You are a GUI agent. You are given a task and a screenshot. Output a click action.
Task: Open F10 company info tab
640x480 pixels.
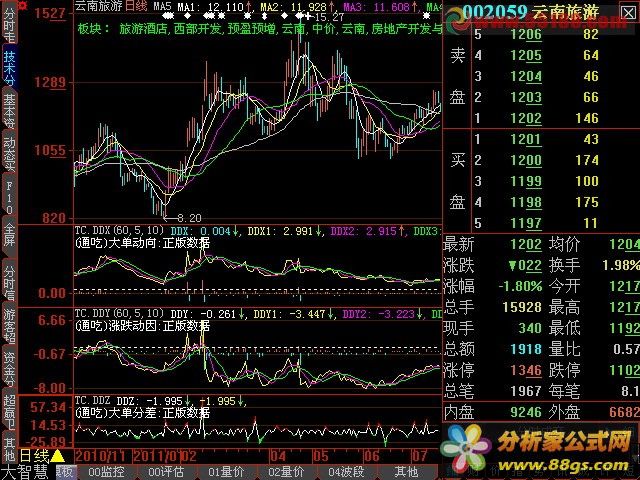pos(9,197)
